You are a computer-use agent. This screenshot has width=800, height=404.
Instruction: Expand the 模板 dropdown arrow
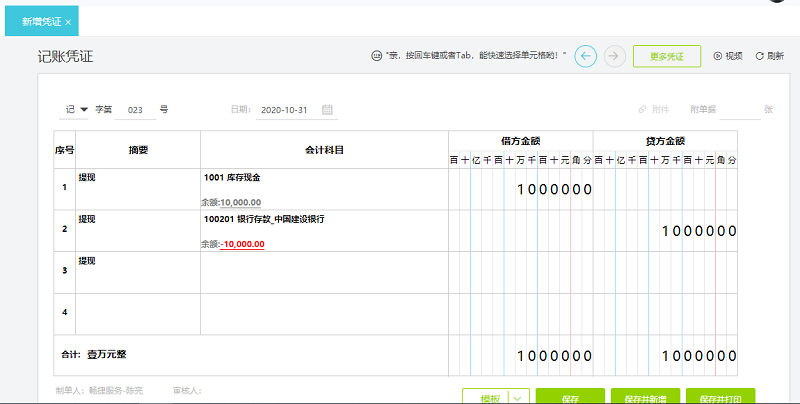pos(518,398)
